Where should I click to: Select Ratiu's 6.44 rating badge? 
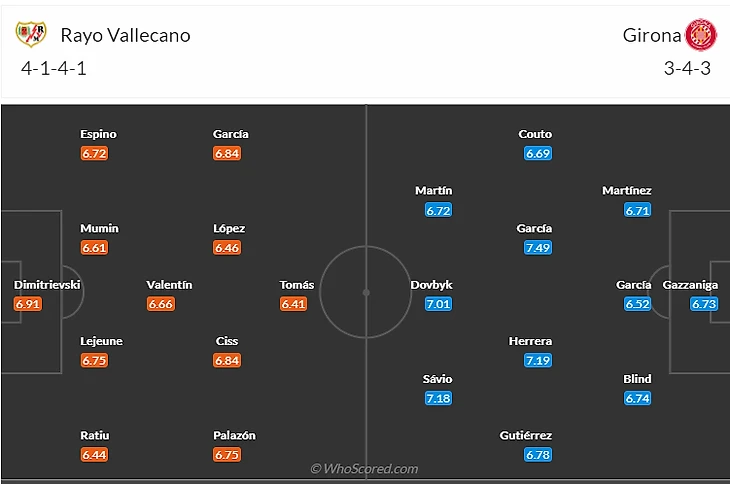[x=95, y=455]
